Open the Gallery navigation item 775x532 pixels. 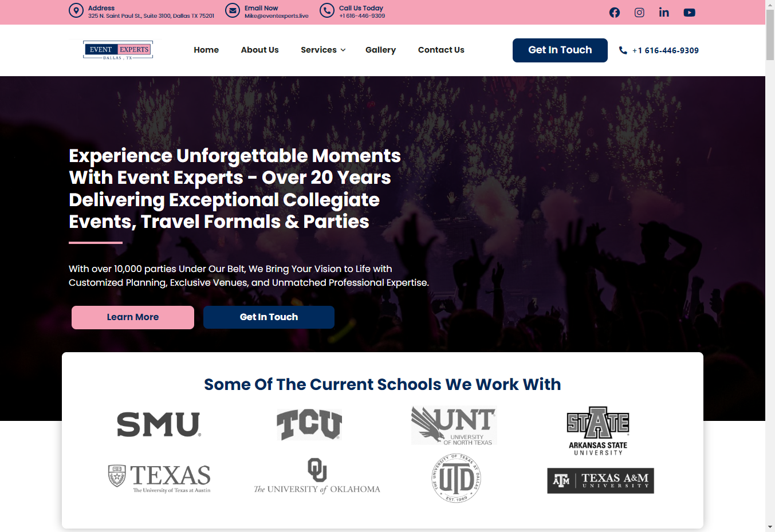click(380, 50)
